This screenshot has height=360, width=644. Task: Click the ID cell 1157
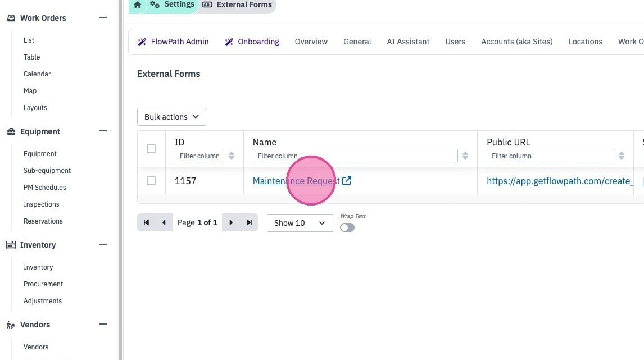tap(185, 181)
